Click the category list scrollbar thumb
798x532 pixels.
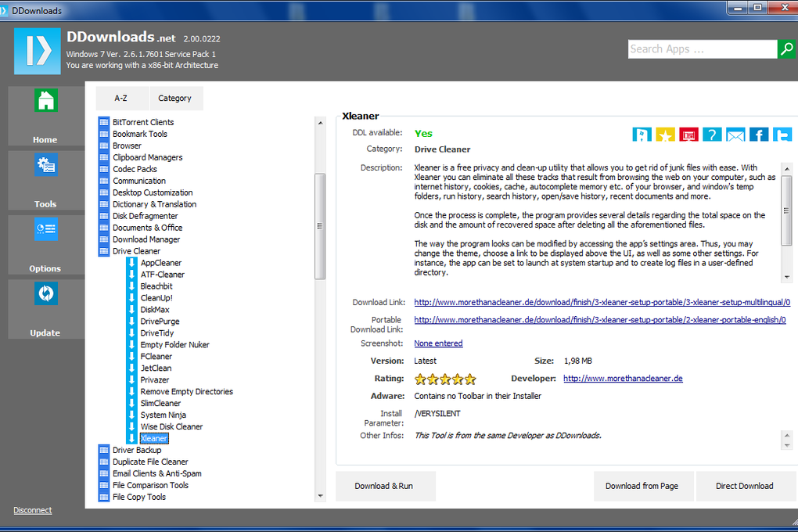320,227
